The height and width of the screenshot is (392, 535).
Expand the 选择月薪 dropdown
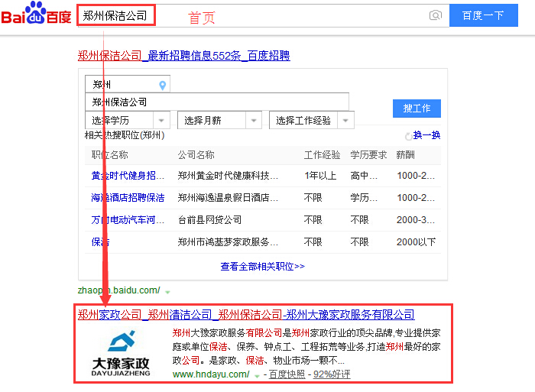(x=219, y=120)
